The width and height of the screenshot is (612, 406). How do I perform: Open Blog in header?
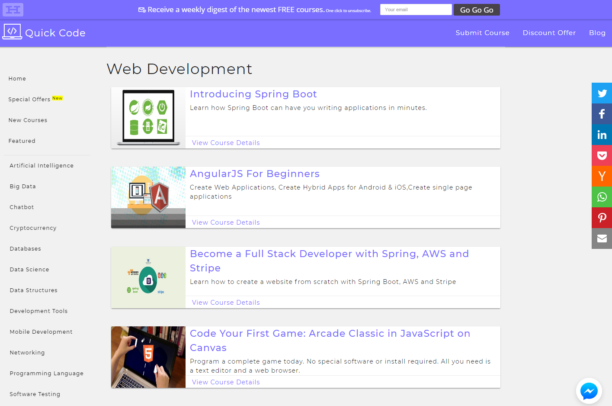597,33
